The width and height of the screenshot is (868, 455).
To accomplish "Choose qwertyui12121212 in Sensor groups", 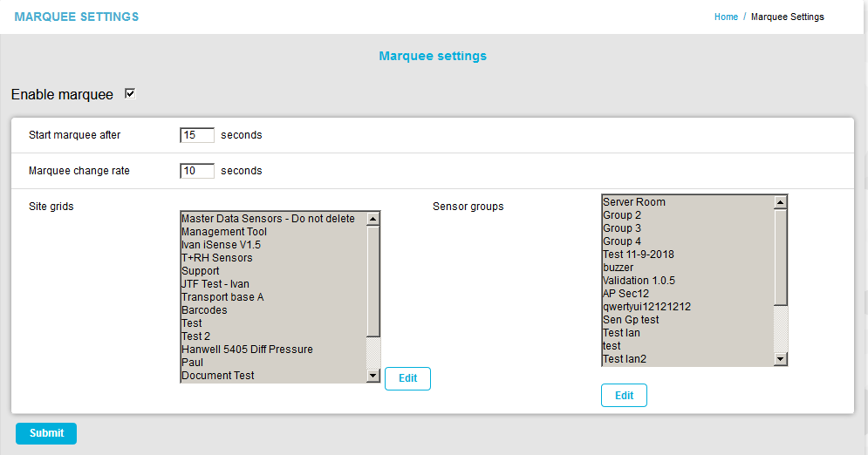I will pyautogui.click(x=646, y=307).
